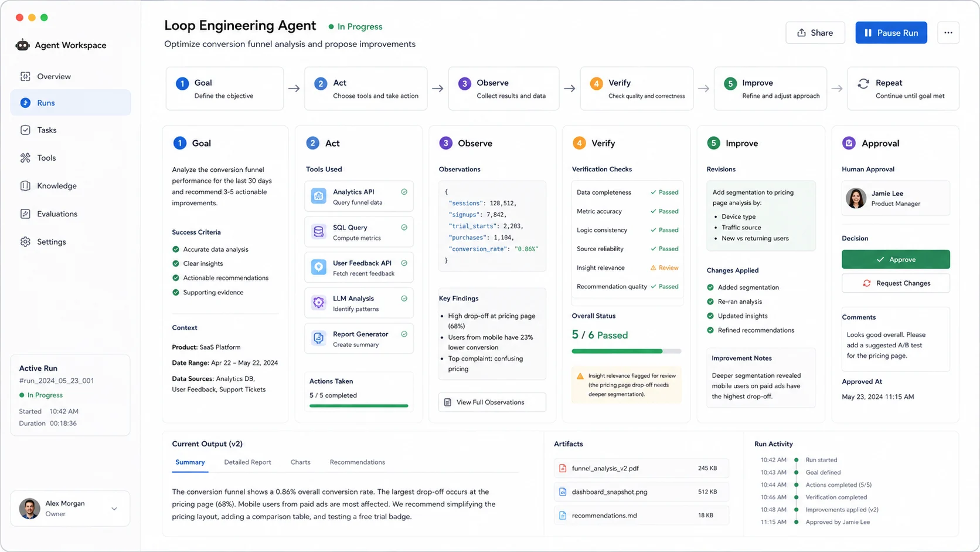Screen dimensions: 980x552
Task: Open the three-dot more options menu
Action: coord(948,33)
